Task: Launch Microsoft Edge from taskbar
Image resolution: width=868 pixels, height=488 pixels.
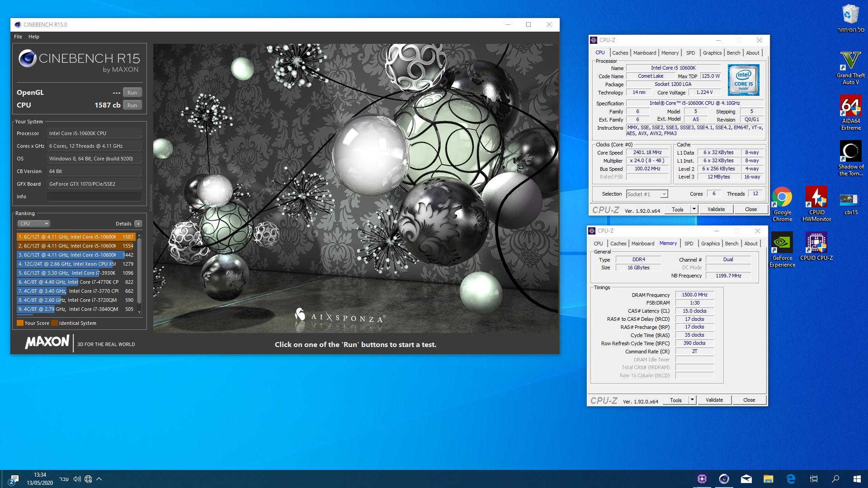Action: coord(791,479)
